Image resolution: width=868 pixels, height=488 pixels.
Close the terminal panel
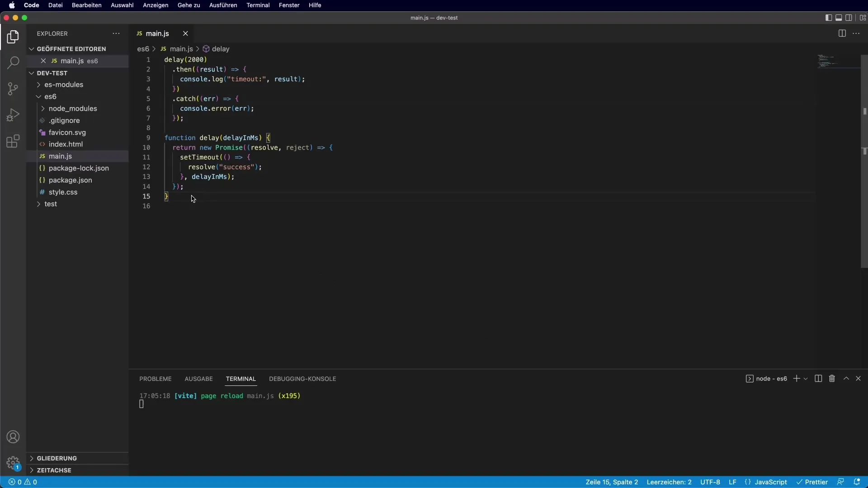pos(858,379)
